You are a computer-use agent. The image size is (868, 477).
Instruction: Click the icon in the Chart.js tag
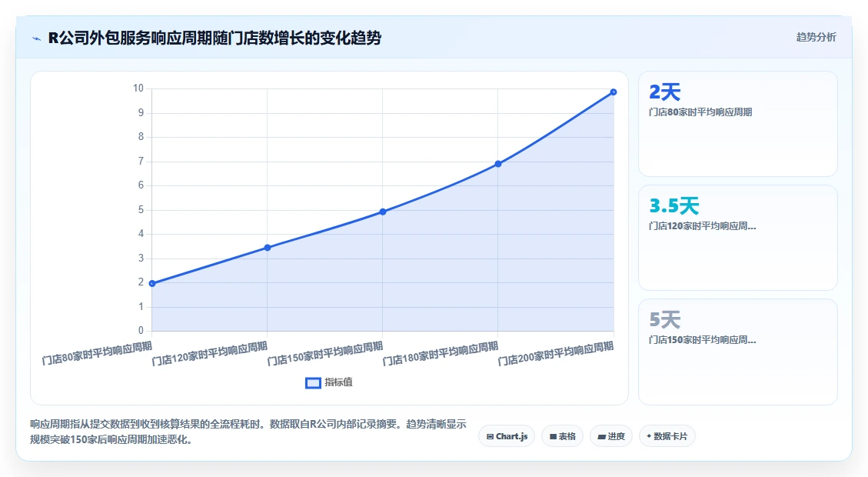click(x=490, y=436)
